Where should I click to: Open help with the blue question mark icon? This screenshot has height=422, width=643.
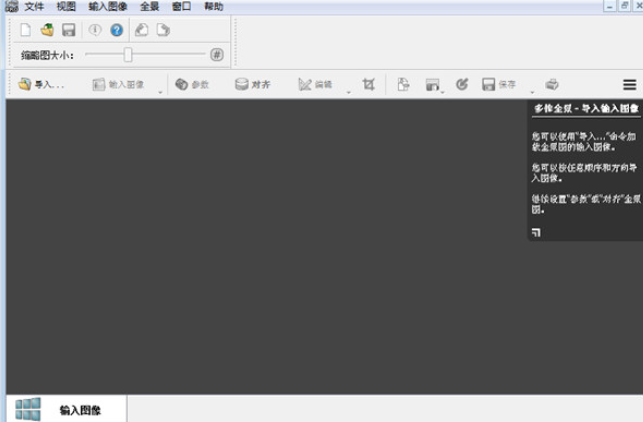pyautogui.click(x=117, y=30)
